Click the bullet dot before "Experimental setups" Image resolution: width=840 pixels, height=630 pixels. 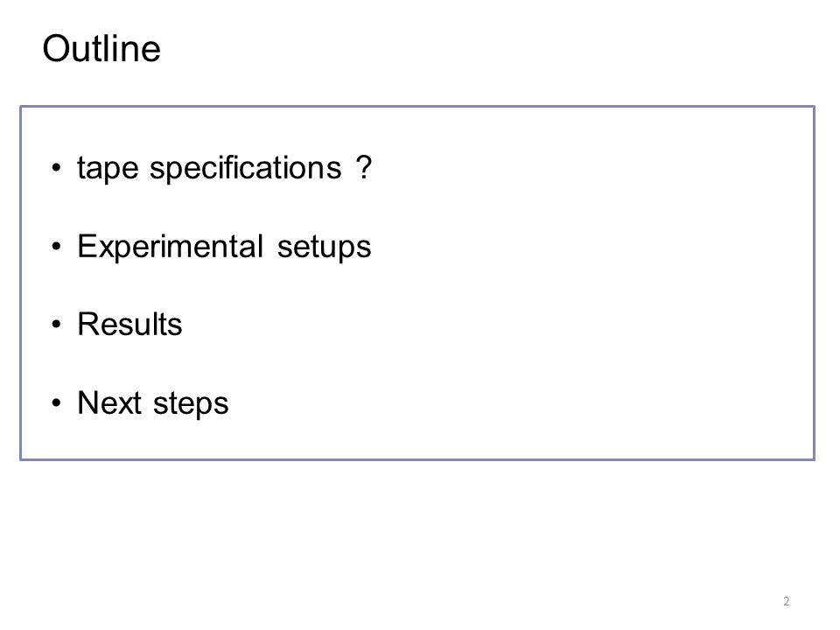coord(56,247)
